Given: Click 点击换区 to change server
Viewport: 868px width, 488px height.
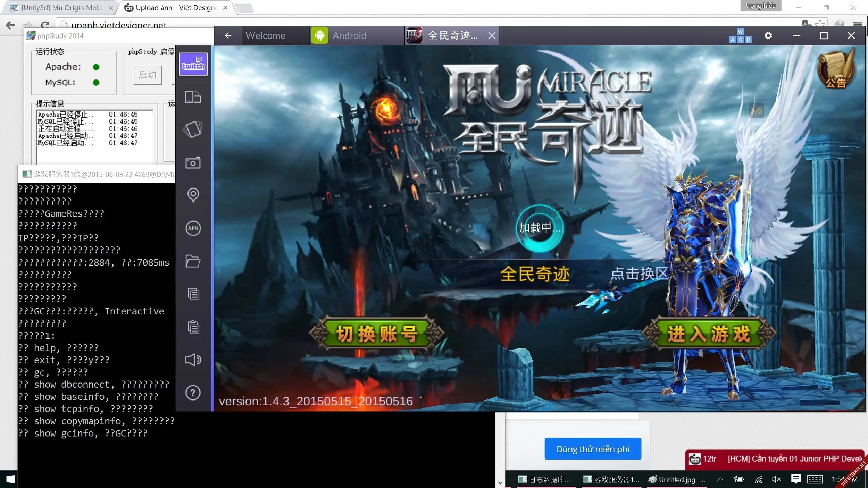Looking at the screenshot, I should click(639, 274).
